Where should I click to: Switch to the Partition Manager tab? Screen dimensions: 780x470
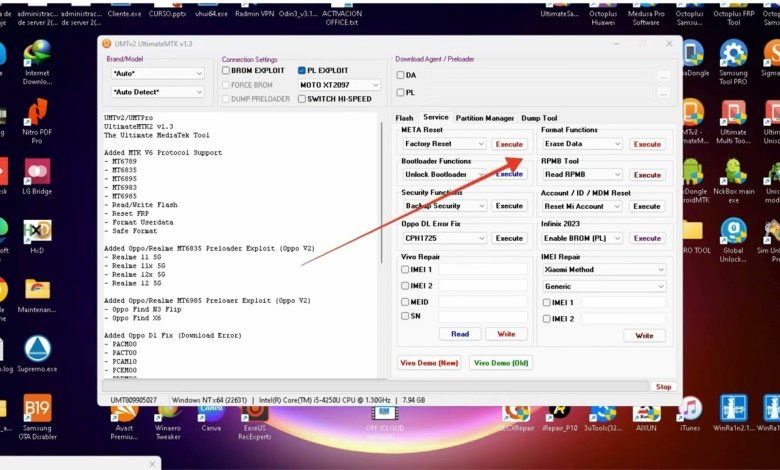(x=484, y=118)
